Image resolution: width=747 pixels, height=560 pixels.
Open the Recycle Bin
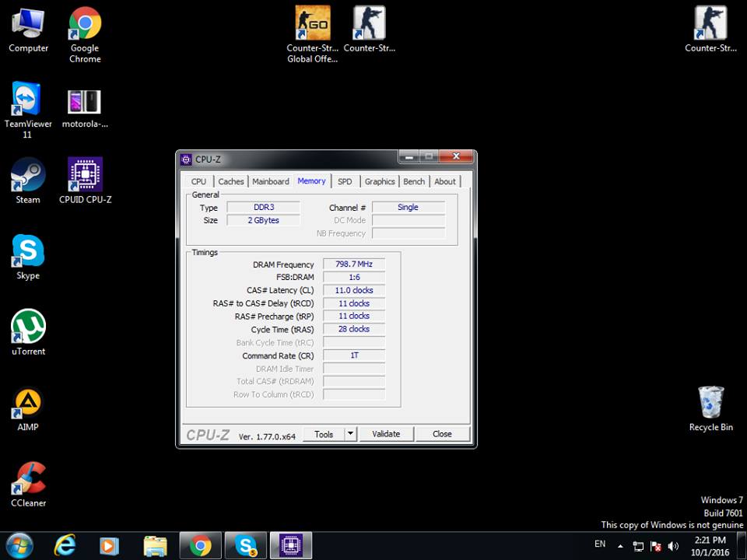710,404
